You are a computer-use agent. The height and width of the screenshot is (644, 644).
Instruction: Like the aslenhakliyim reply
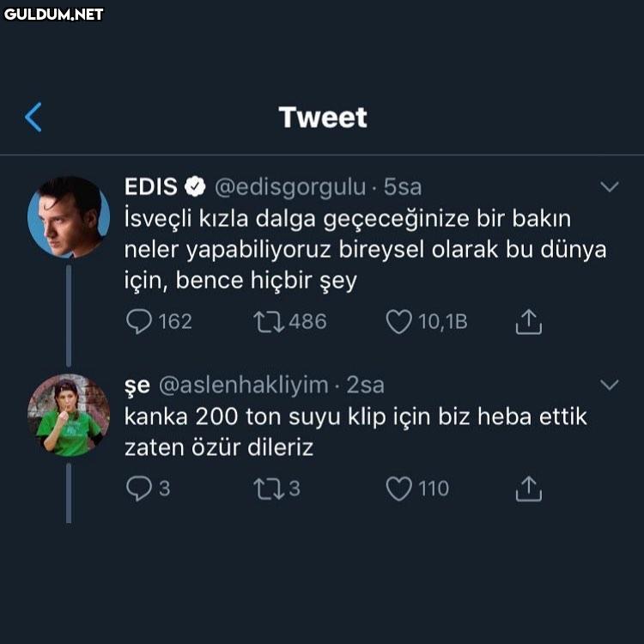pos(398,489)
